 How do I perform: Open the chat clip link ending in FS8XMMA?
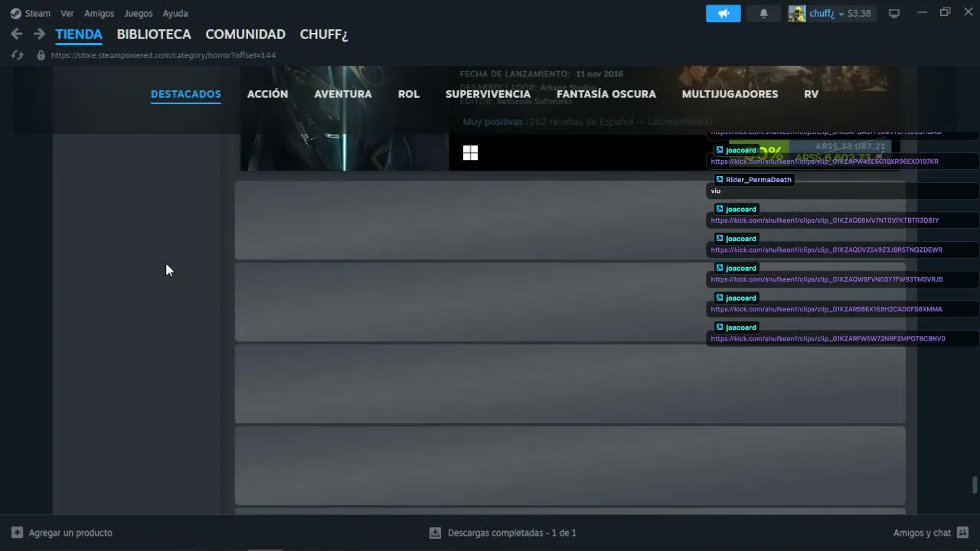click(x=826, y=309)
